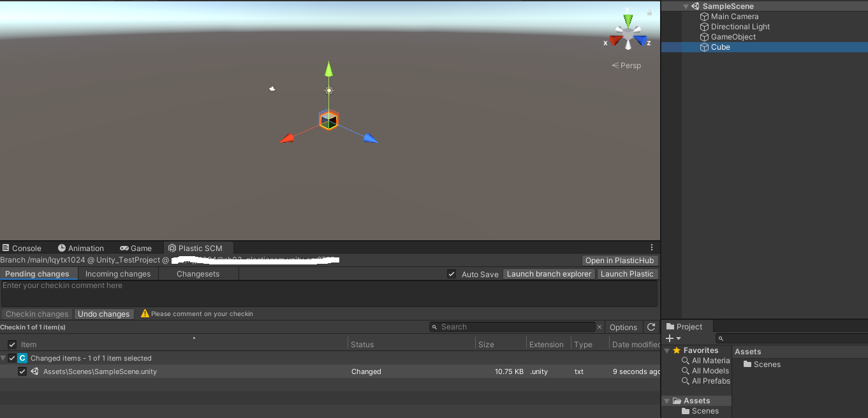Collapse the SampleScene hierarchy

[687, 6]
